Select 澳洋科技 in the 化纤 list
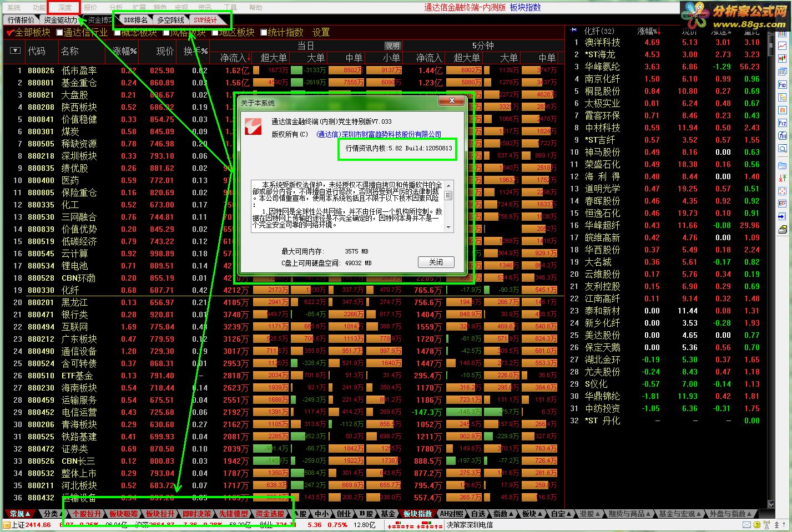792x532 pixels. [602, 42]
